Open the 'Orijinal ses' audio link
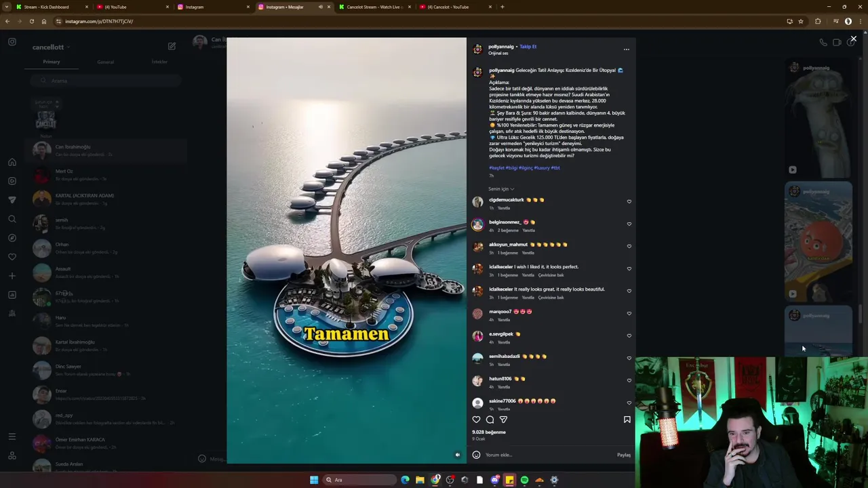868x488 pixels. pyautogui.click(x=498, y=53)
